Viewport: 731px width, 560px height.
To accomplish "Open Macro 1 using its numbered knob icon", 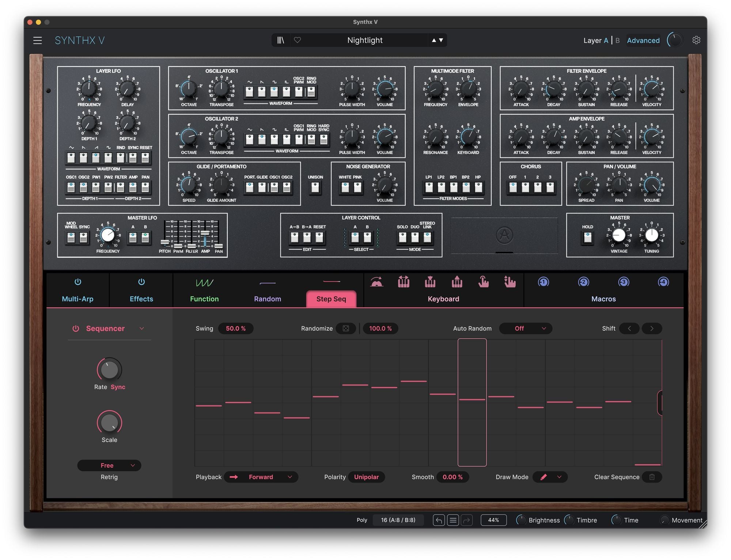I will coord(543,282).
